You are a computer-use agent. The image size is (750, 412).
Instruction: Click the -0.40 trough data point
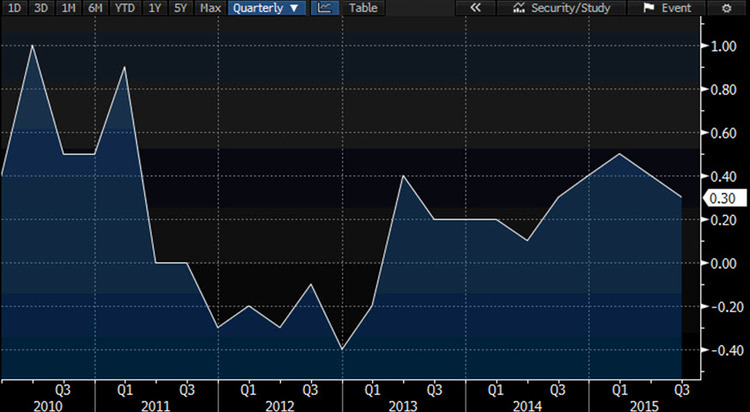342,350
